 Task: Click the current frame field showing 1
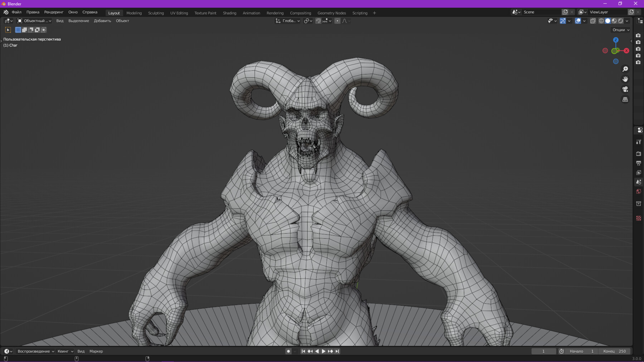(x=544, y=351)
